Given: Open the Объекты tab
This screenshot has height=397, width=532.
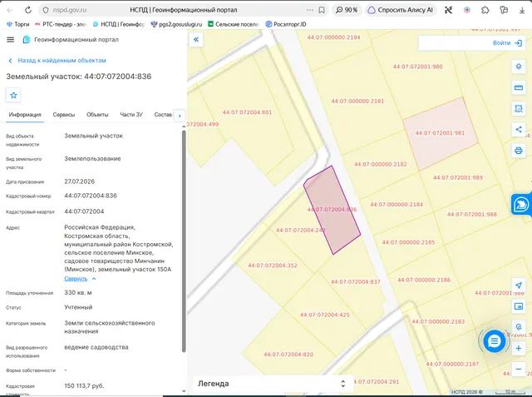Looking at the screenshot, I should [97, 115].
